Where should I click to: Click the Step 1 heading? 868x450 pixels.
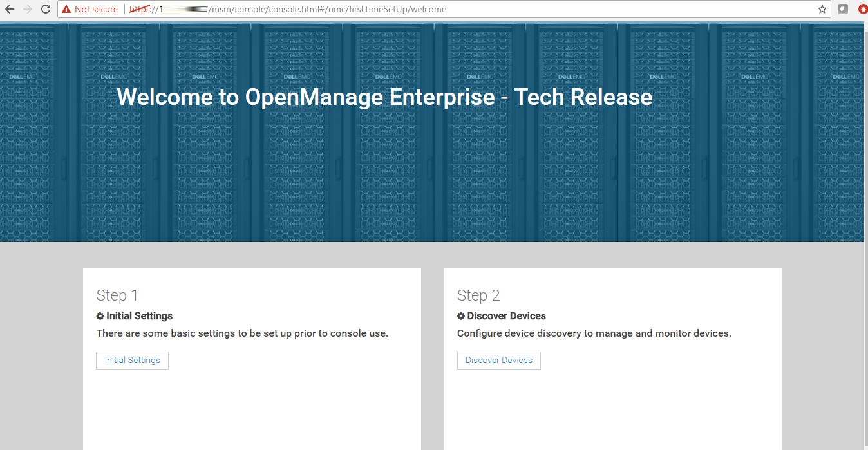pyautogui.click(x=117, y=295)
